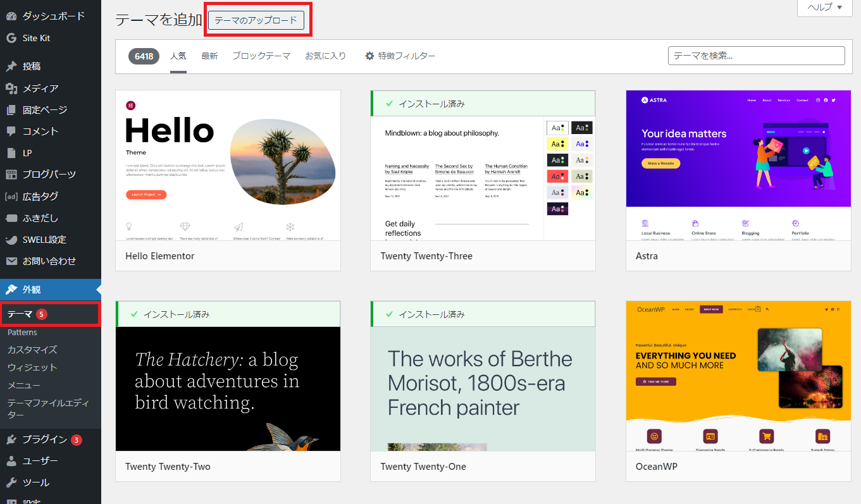Click the [ad] icon beside 広告タグ
861x504 pixels.
(11, 197)
